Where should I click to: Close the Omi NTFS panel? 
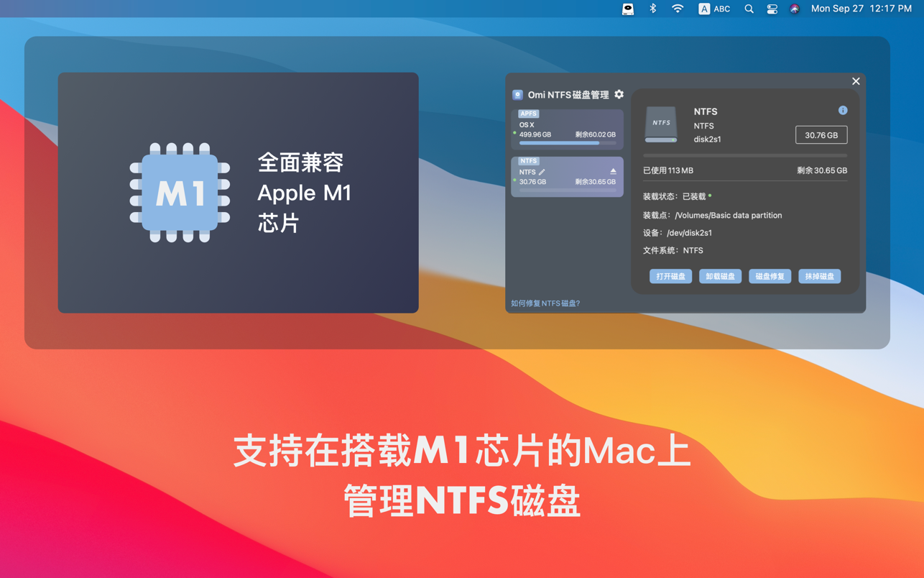click(x=856, y=81)
